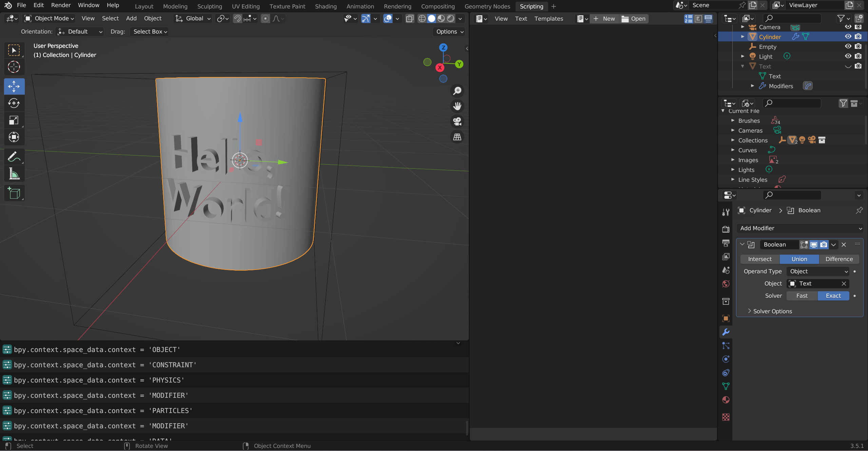This screenshot has width=868, height=451.
Task: Open the Operand Type dropdown
Action: (x=818, y=271)
